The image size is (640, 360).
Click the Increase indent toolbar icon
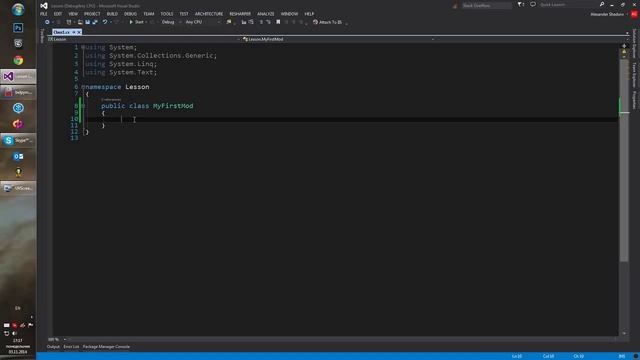point(269,22)
